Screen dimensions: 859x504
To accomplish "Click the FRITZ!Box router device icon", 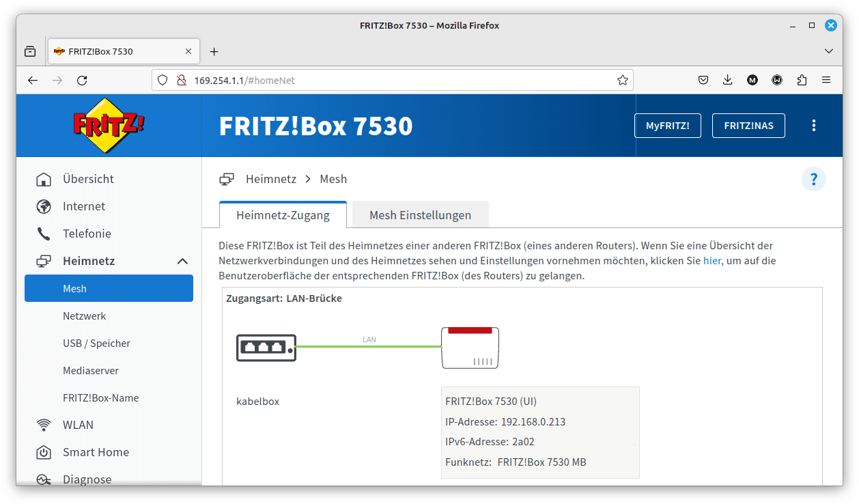I will click(470, 348).
